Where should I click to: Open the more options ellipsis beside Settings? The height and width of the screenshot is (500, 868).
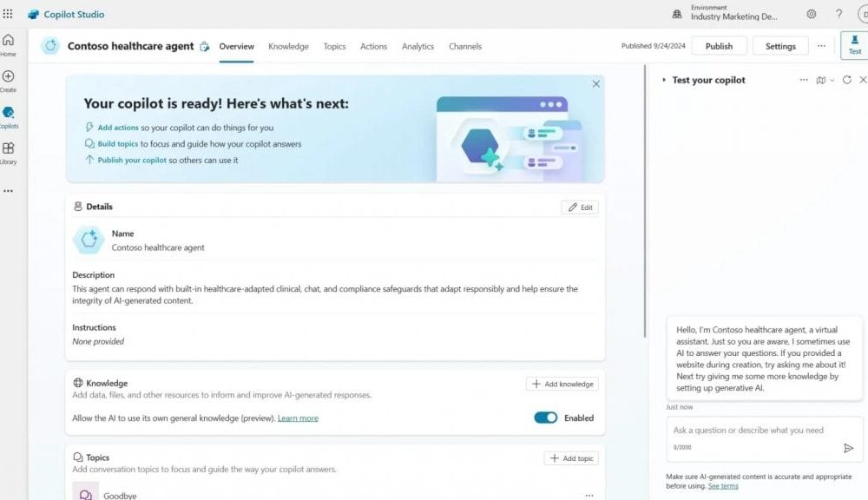click(821, 46)
